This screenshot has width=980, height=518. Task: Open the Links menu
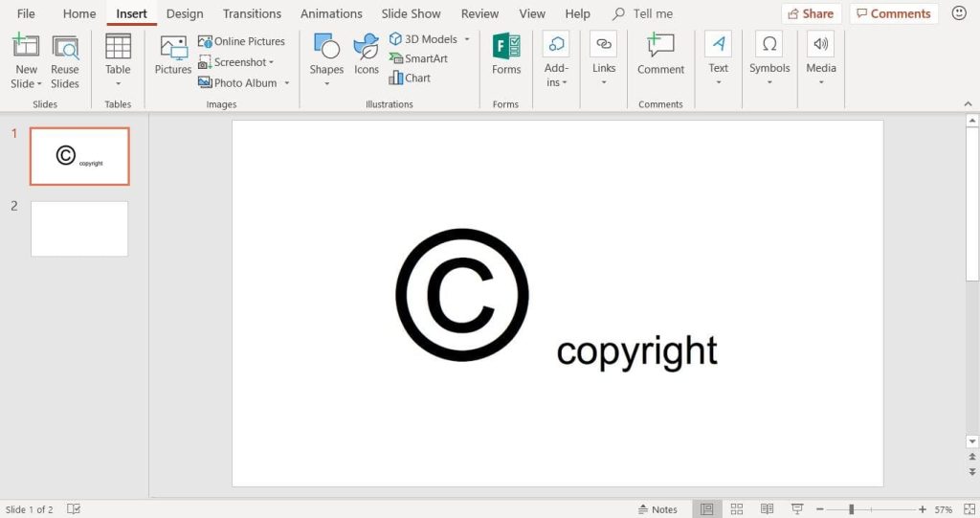click(x=604, y=58)
